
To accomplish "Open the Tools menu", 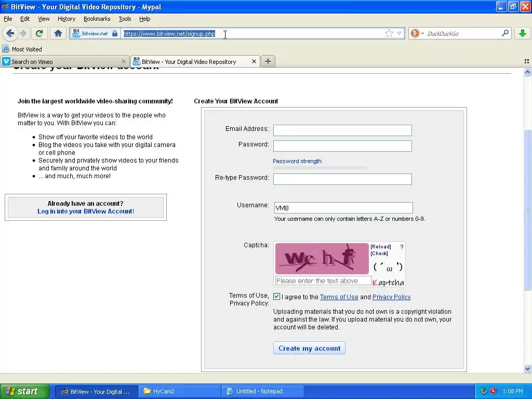I will 125,19.
